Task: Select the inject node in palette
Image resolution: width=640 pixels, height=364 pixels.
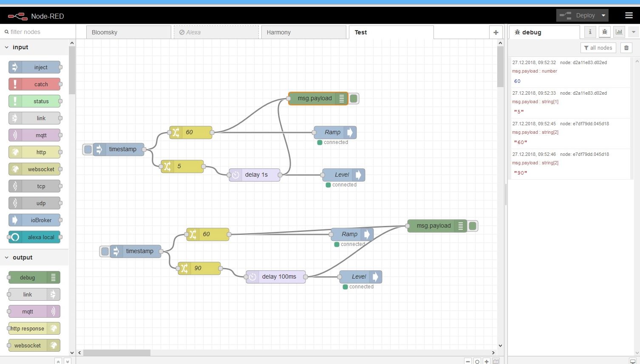Action: 34,67
